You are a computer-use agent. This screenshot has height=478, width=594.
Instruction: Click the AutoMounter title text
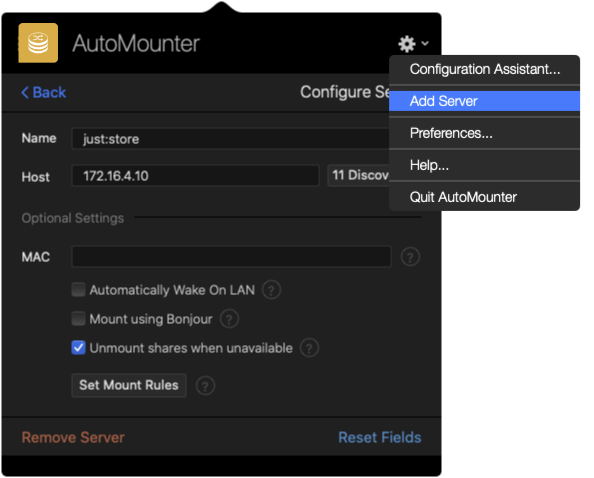136,43
